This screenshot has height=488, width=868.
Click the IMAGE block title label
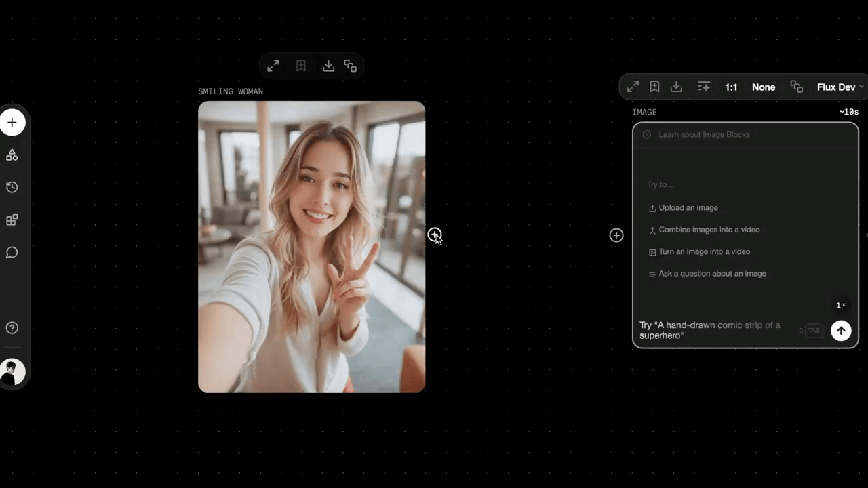pos(644,113)
